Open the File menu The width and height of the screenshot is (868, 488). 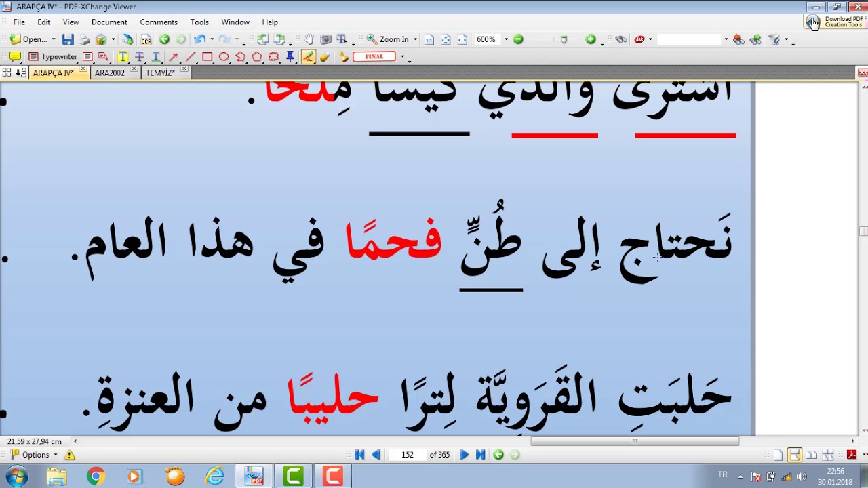tap(19, 22)
